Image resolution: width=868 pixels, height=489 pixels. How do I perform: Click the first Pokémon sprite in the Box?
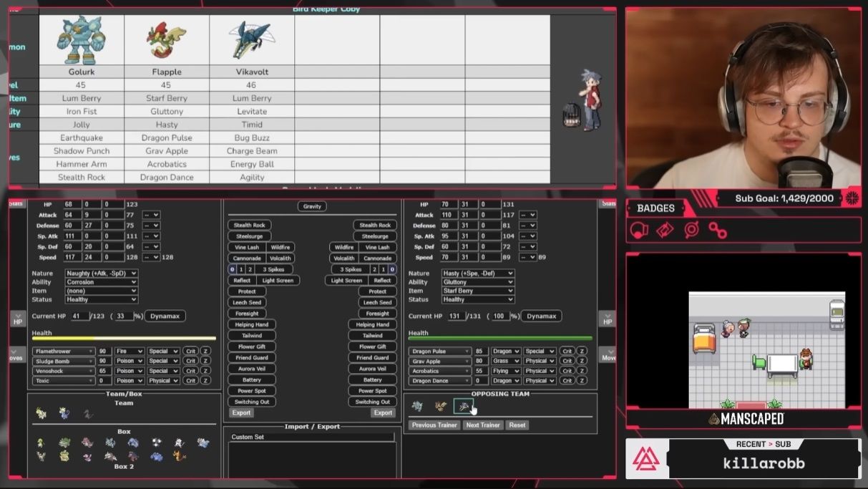[x=41, y=443]
